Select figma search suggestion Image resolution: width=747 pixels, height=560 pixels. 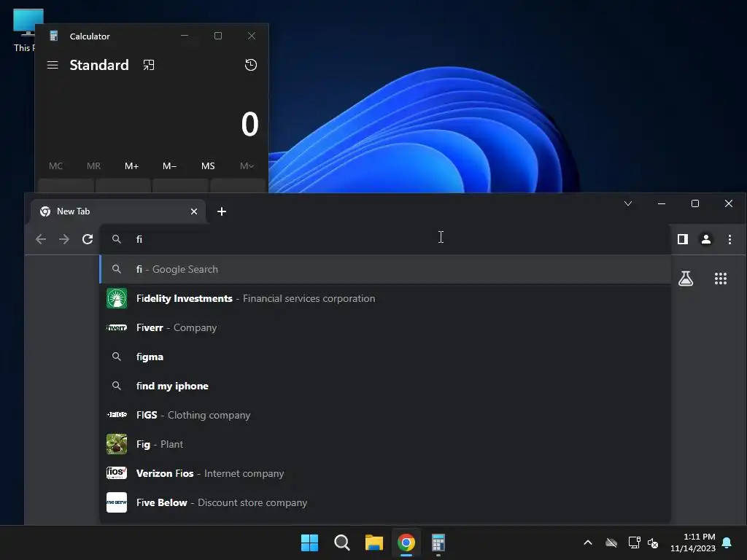point(385,357)
